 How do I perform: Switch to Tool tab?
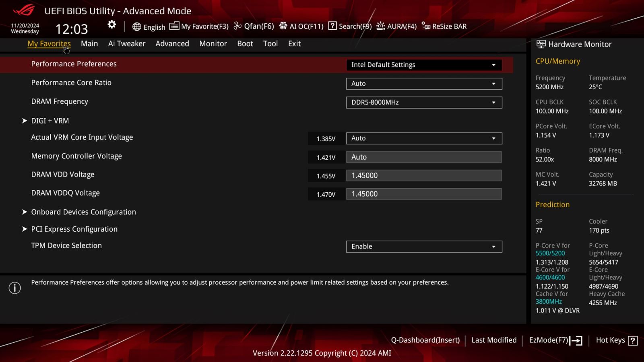pos(270,43)
